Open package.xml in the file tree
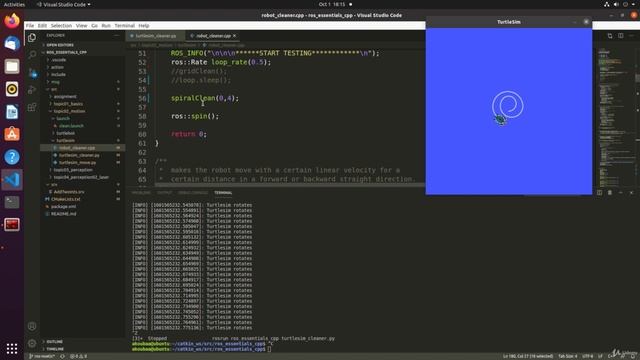 click(x=64, y=207)
